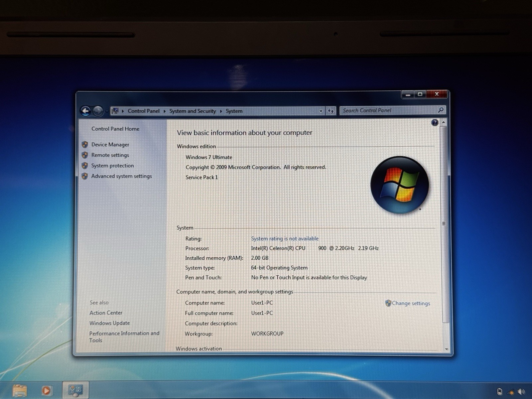Open Action Center under See also

coord(106,313)
